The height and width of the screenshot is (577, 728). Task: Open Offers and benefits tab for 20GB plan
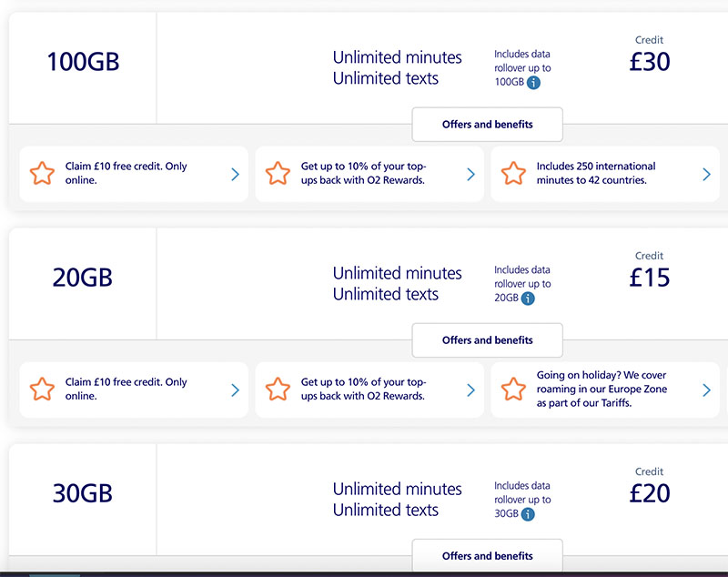pyautogui.click(x=487, y=340)
